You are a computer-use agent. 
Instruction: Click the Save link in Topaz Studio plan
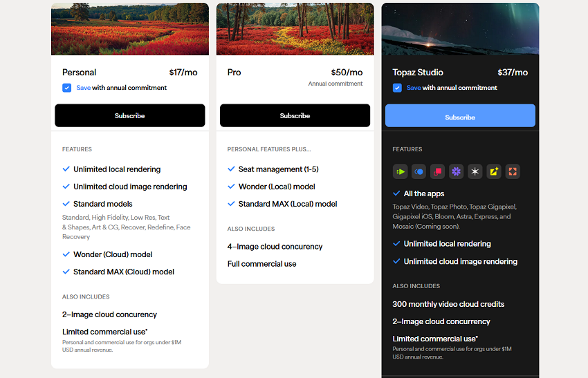(414, 88)
